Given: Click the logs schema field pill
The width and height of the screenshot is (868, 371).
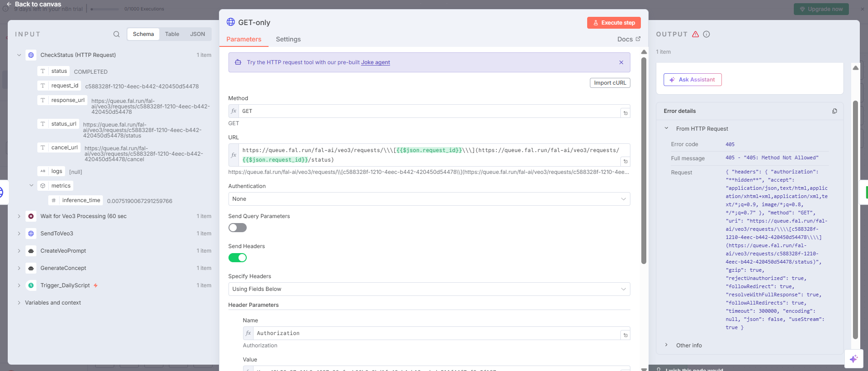Looking at the screenshot, I should click(x=51, y=171).
